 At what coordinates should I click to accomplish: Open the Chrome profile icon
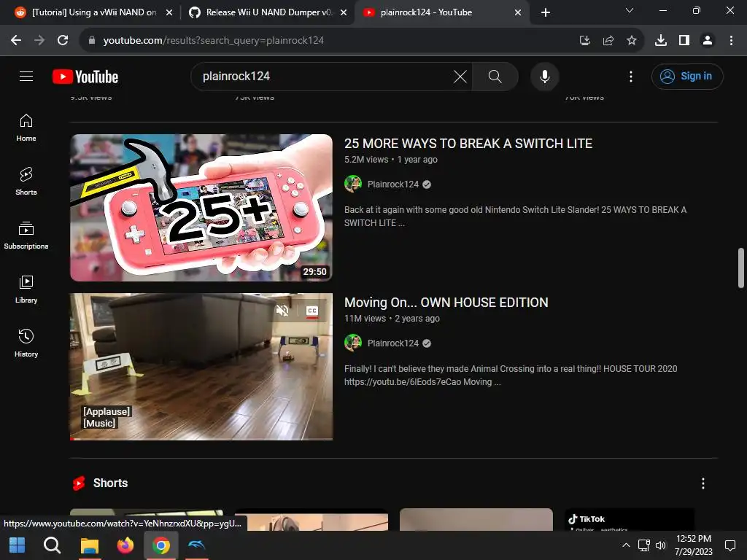708,41
